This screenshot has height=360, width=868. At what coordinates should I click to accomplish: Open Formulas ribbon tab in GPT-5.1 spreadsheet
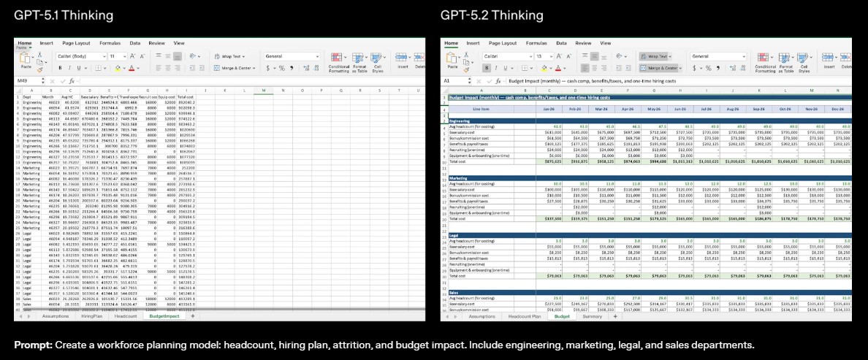[110, 44]
